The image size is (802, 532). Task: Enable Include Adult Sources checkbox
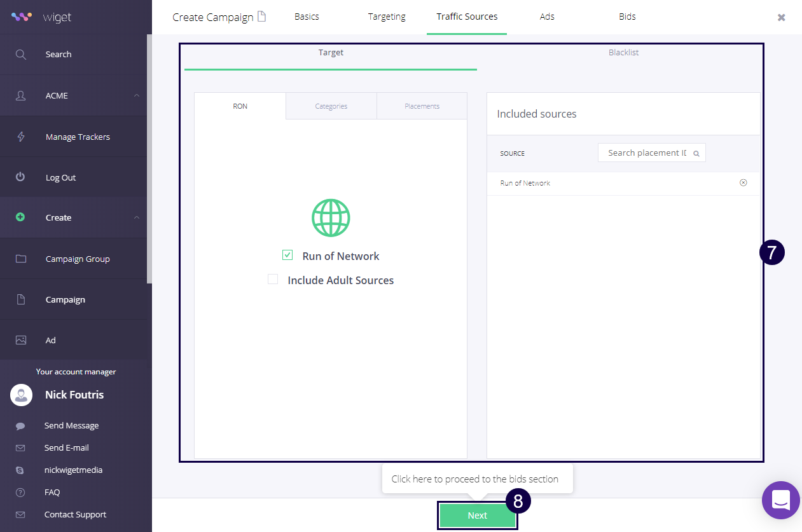[273, 279]
